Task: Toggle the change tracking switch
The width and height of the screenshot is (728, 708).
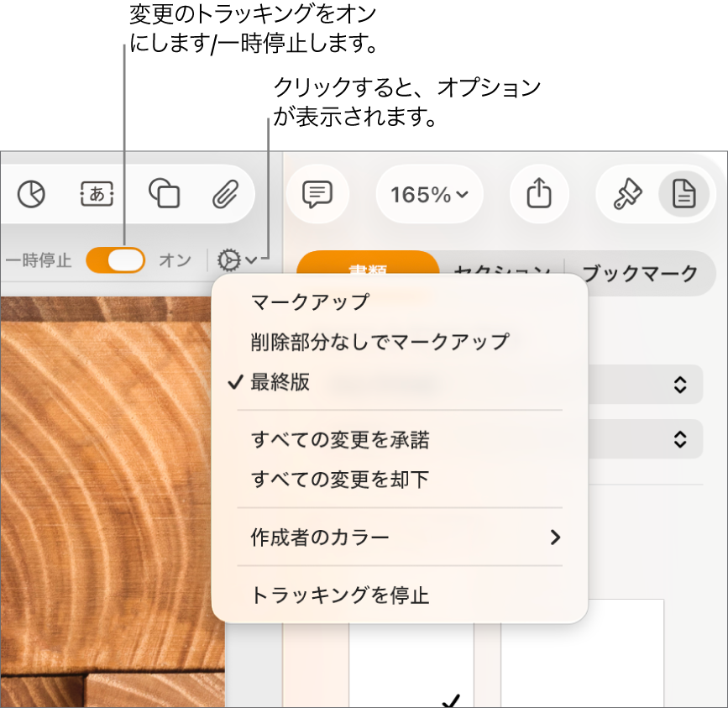Action: [x=116, y=260]
